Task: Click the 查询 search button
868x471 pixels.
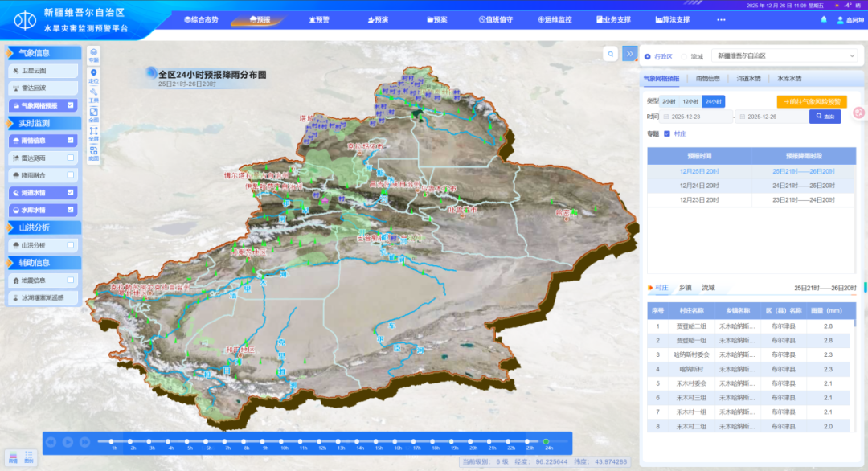Action: tap(825, 117)
